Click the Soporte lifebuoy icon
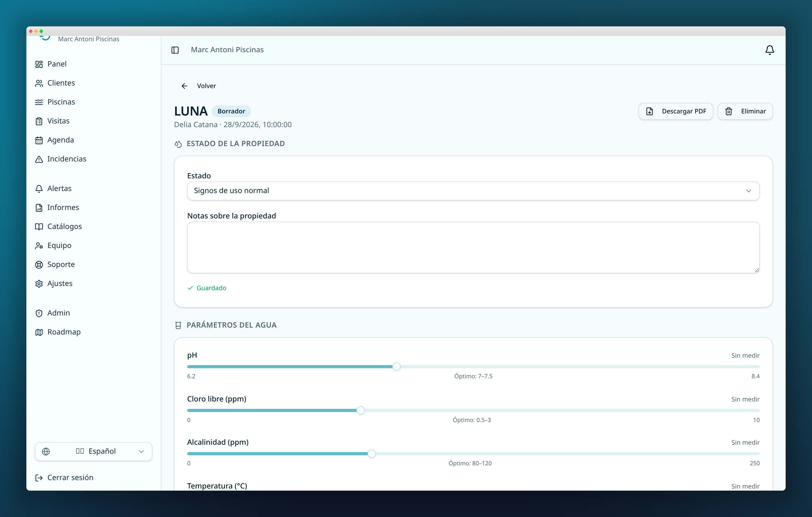Image resolution: width=812 pixels, height=517 pixels. 39,265
